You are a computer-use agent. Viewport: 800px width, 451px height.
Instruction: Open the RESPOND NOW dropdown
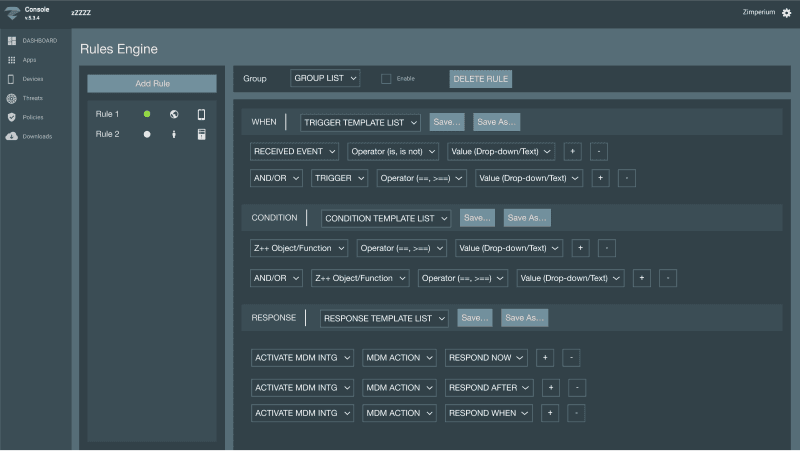[487, 357]
